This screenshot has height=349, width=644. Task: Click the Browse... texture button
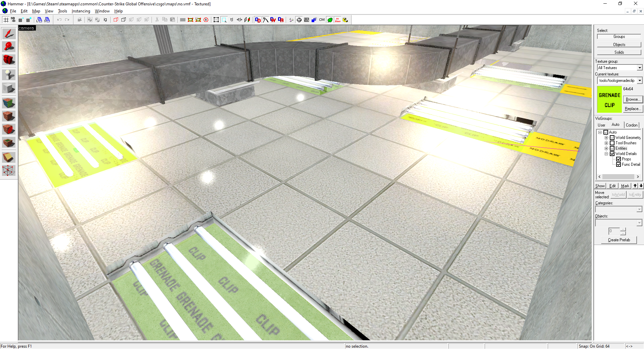(x=633, y=99)
